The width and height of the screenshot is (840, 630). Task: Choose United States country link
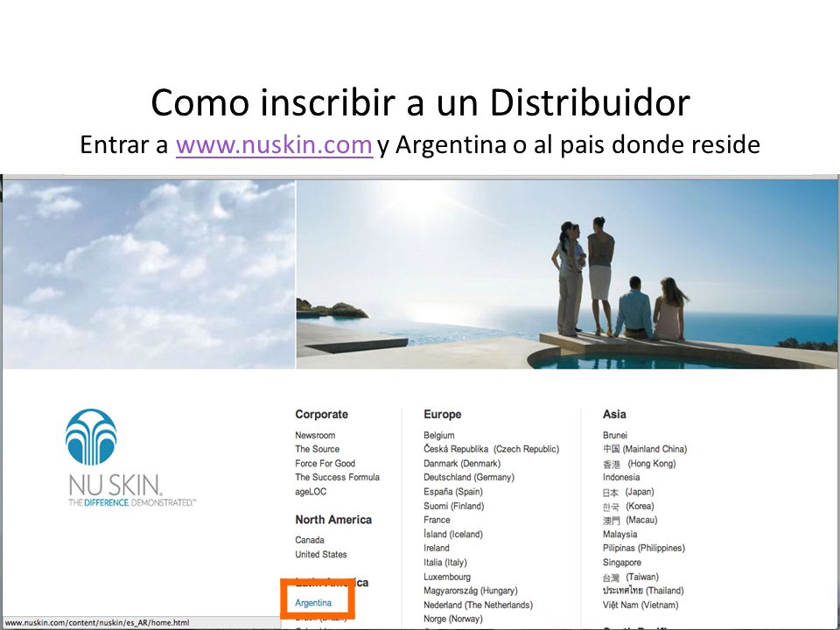coord(321,555)
